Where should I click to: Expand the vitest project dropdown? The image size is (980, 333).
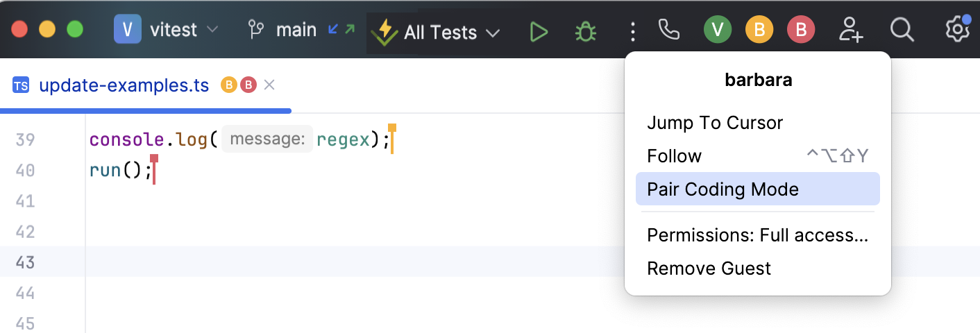[167, 30]
